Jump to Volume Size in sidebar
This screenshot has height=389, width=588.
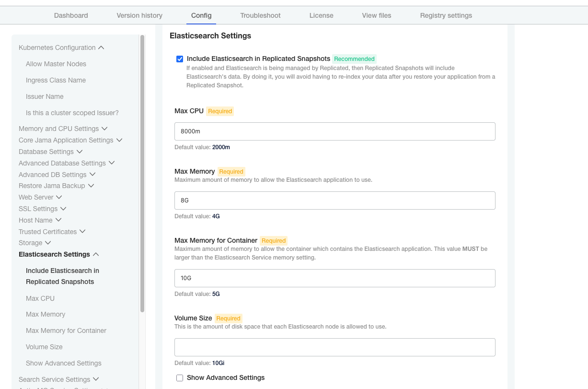click(44, 347)
